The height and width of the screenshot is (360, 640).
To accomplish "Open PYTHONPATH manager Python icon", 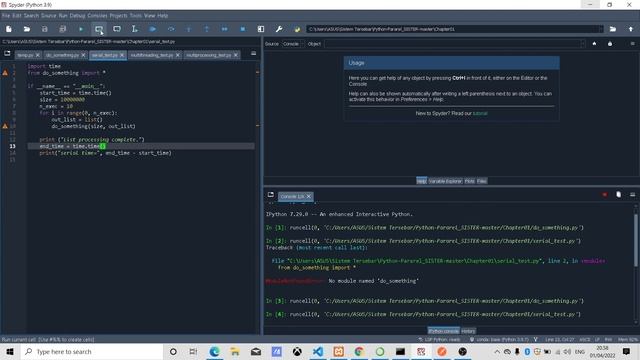I will [297, 29].
